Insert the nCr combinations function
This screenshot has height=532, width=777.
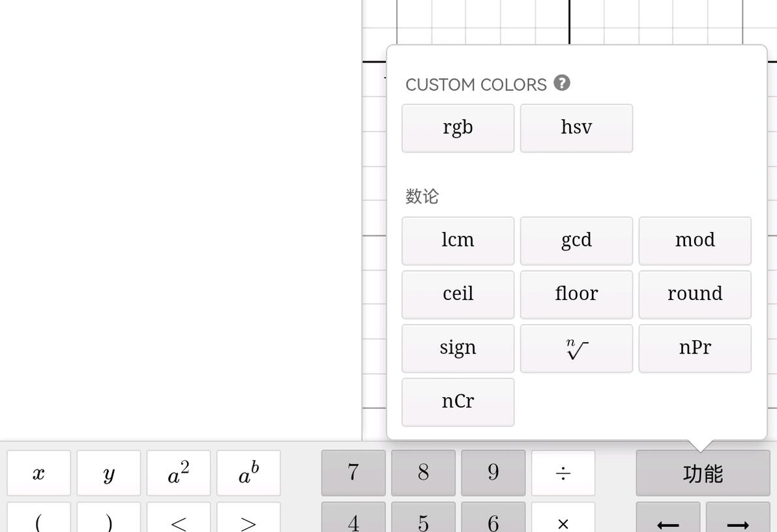coord(458,402)
